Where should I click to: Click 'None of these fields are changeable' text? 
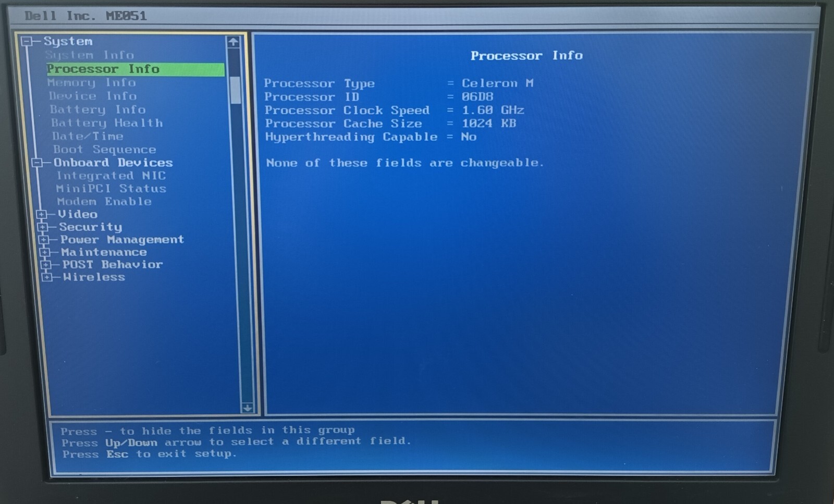(404, 163)
